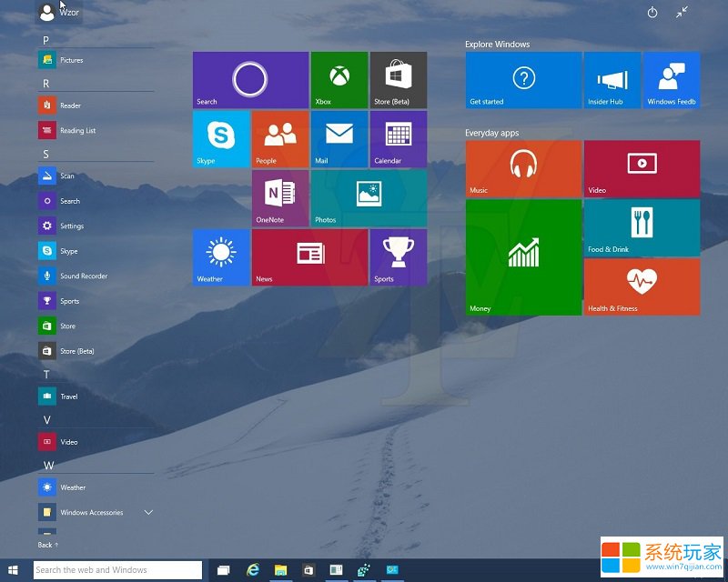Jump using the letter W header
728x582 pixels.
point(48,466)
